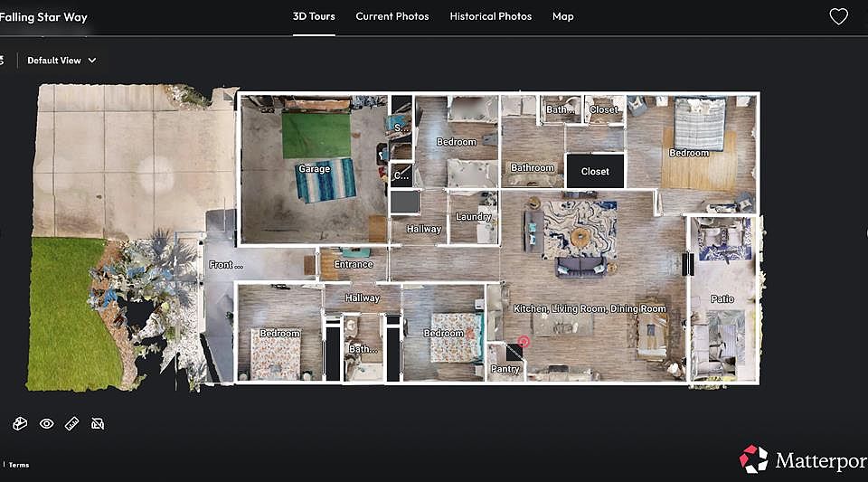Screen dimensions: 868x482
Task: Toggle the hide floor plan labels icon
Action: [98, 423]
